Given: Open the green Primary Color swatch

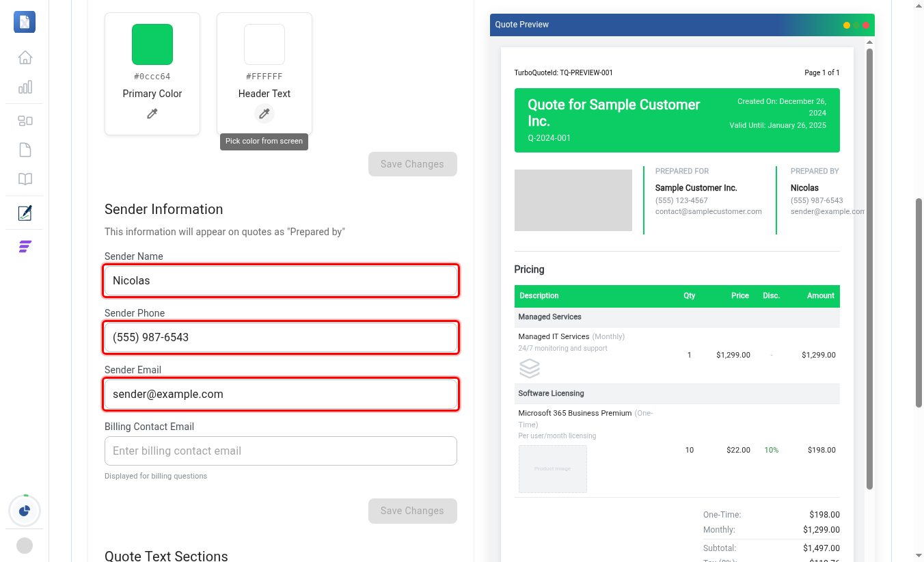Looking at the screenshot, I should coord(152,44).
